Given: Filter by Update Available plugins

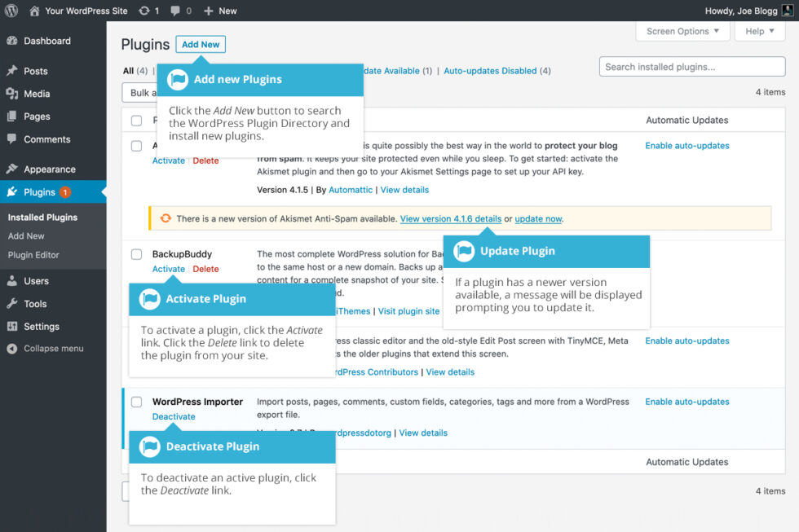Looking at the screenshot, I should point(391,71).
